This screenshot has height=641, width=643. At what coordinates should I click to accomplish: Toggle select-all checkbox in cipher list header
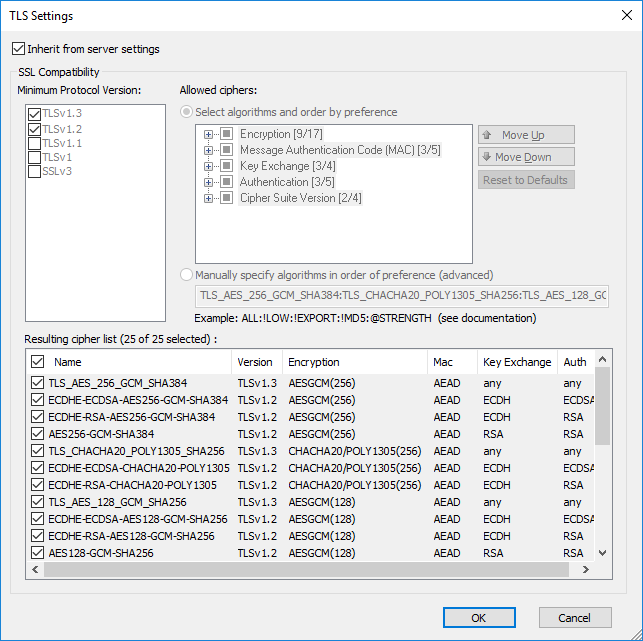(x=38, y=362)
